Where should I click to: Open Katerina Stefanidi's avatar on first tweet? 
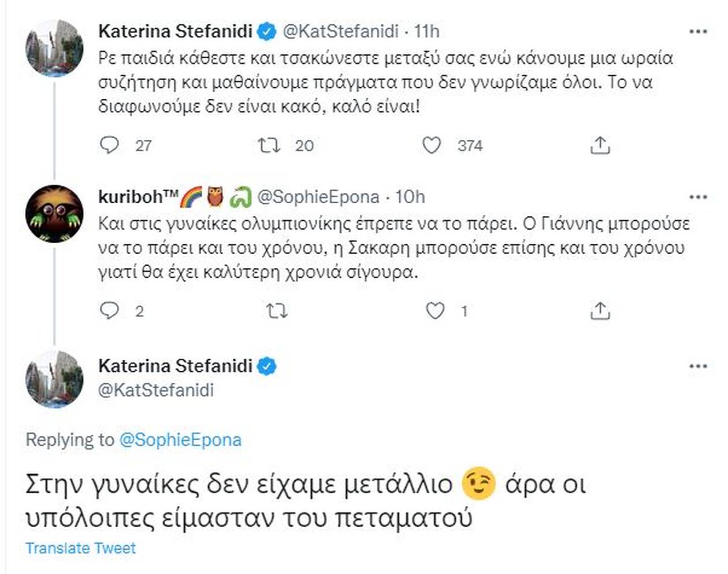(55, 48)
